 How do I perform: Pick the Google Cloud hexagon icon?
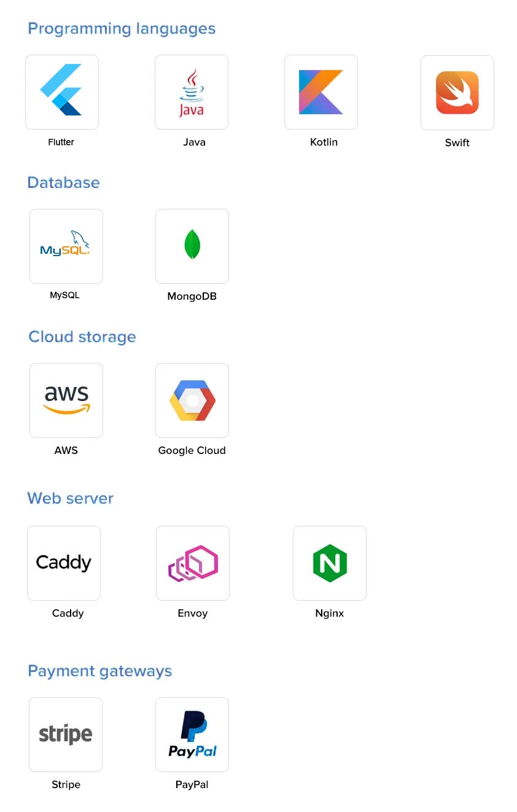[192, 400]
